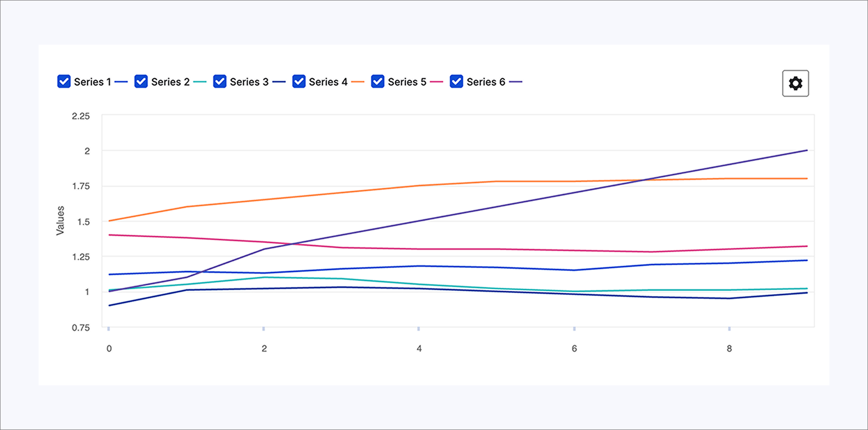Select the Series 6 legend text
The width and height of the screenshot is (868, 430).
486,82
